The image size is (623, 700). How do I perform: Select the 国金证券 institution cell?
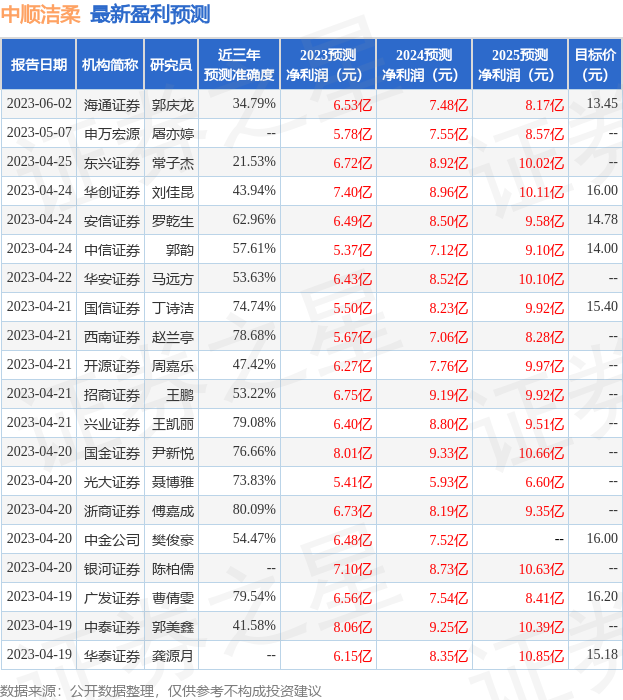(112, 454)
